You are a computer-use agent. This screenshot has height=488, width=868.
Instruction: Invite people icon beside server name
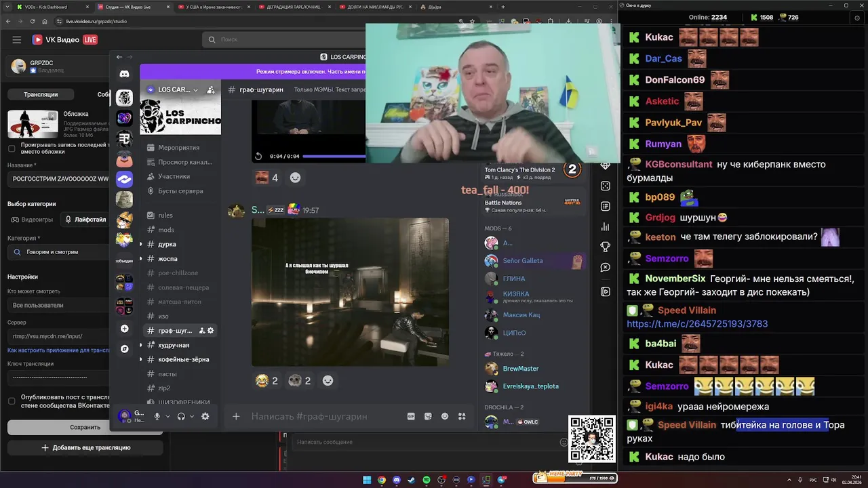pyautogui.click(x=211, y=89)
